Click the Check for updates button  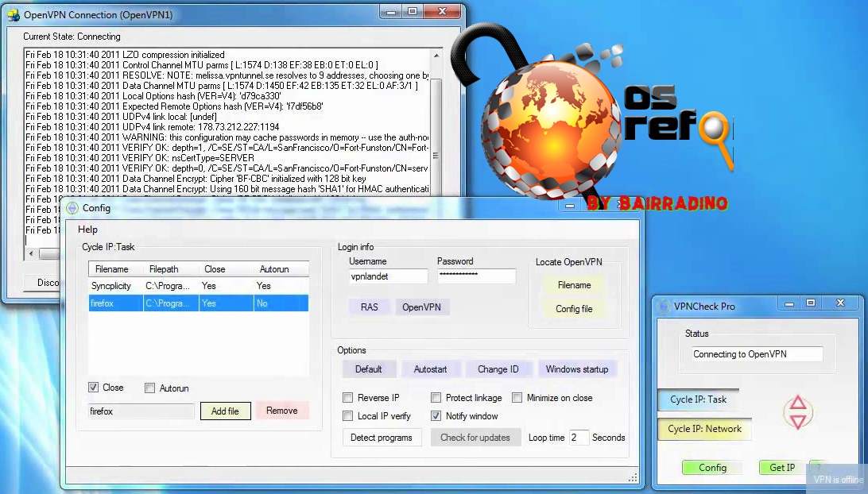click(475, 438)
